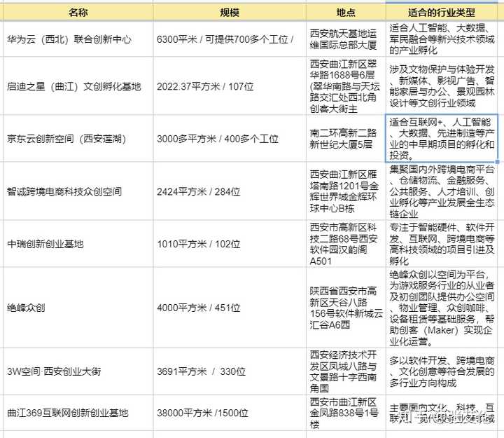Select the cell starting 多以软件开发、跨境电商

(441, 371)
